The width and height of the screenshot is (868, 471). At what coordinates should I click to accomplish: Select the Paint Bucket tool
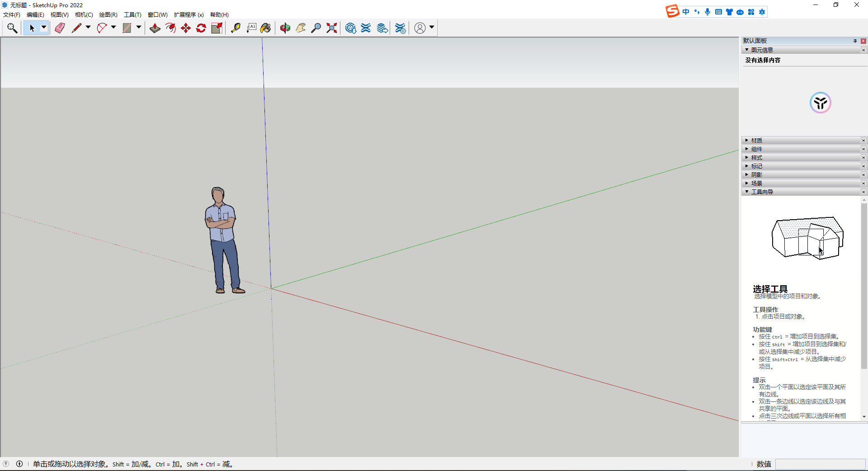click(x=265, y=28)
